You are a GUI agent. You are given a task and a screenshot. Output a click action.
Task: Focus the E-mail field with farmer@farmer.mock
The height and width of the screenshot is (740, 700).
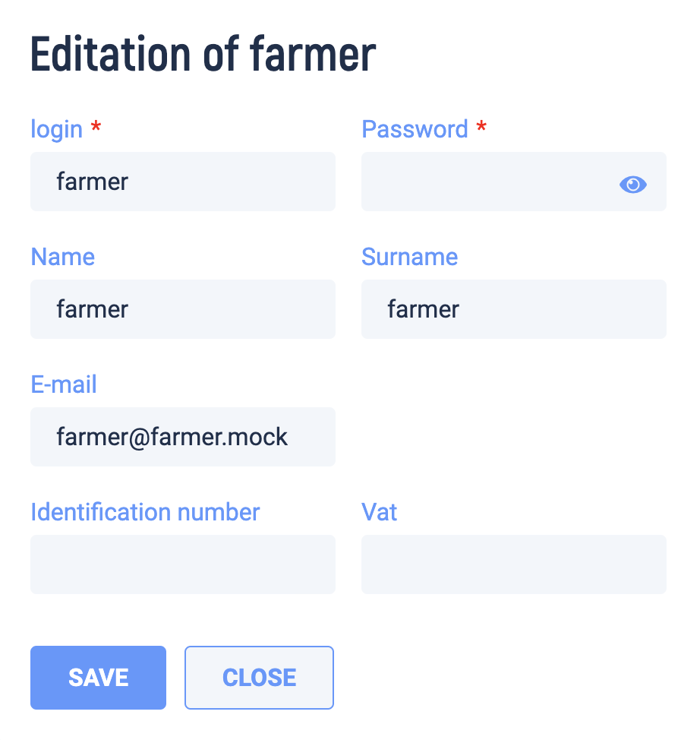[x=183, y=437]
